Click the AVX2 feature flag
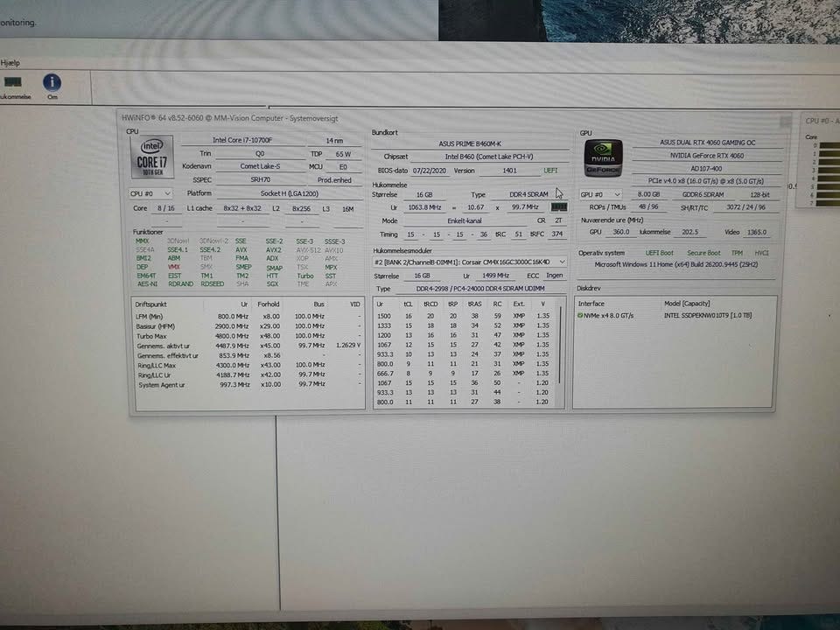 273,250
